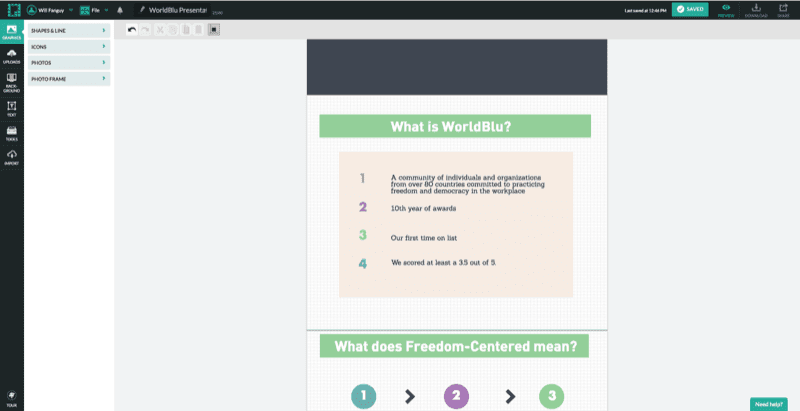Select the Background tool in sidebar

tap(11, 82)
